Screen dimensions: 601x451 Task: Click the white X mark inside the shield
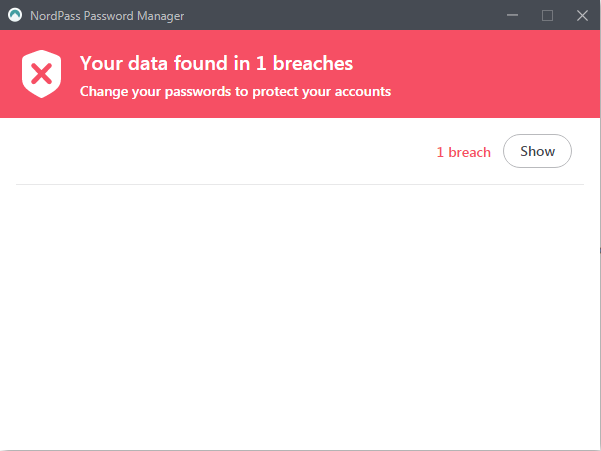pyautogui.click(x=41, y=73)
